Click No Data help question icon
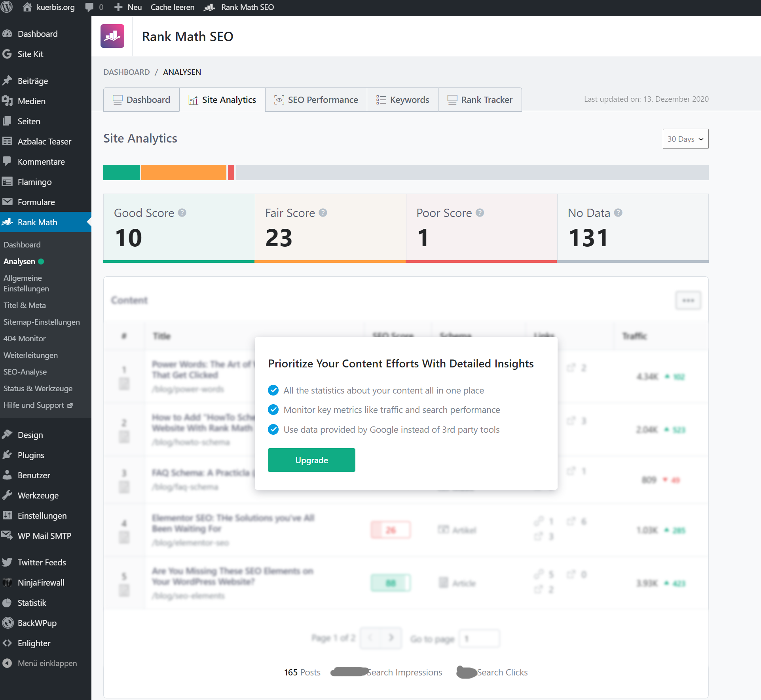The image size is (761, 700). pos(618,213)
